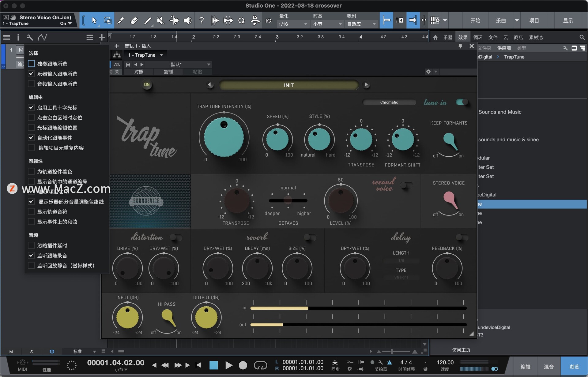Click the 项目 page button
Image resolution: width=588 pixels, height=377 pixels.
point(534,21)
